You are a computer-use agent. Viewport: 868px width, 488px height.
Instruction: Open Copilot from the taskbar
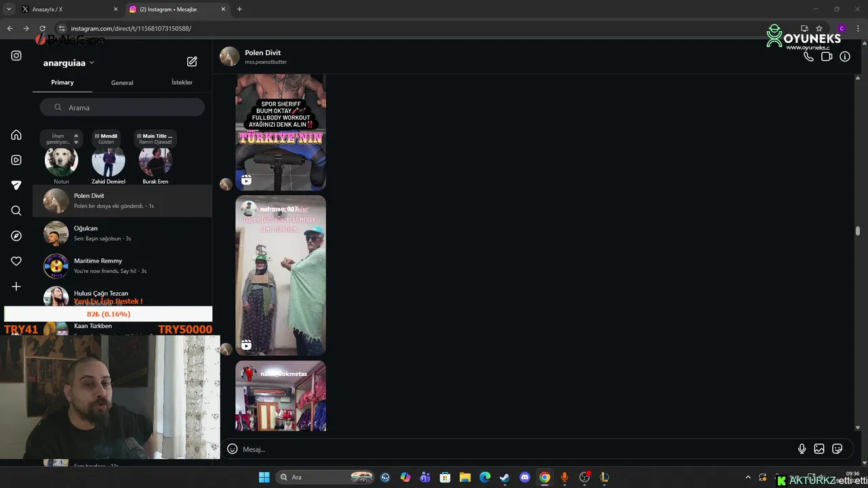click(x=405, y=477)
